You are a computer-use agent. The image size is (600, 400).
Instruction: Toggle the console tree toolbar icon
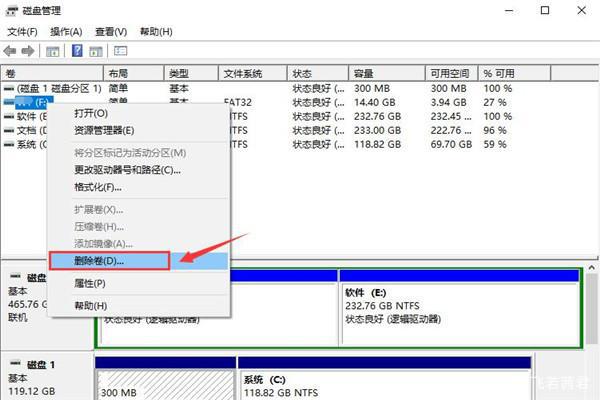click(52, 51)
